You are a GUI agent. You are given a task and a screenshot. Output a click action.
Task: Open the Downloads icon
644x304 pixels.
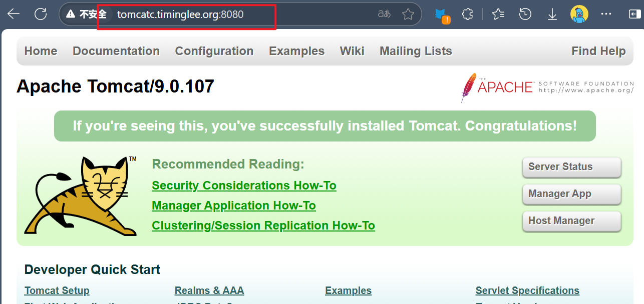point(552,14)
